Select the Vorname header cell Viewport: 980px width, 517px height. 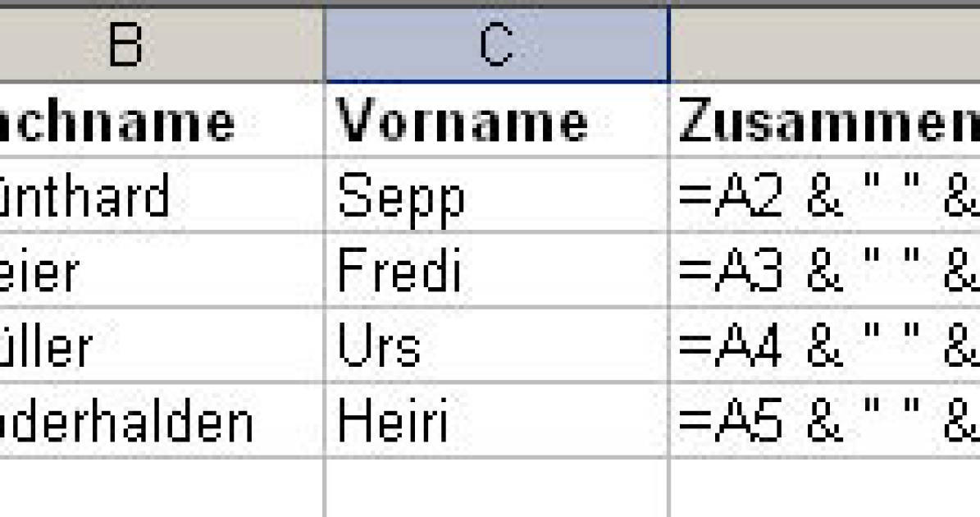point(497,120)
